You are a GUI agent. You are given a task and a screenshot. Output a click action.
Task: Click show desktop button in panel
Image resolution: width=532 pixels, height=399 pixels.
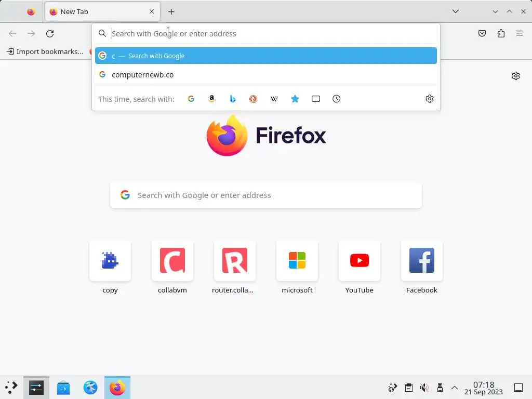[x=518, y=388]
